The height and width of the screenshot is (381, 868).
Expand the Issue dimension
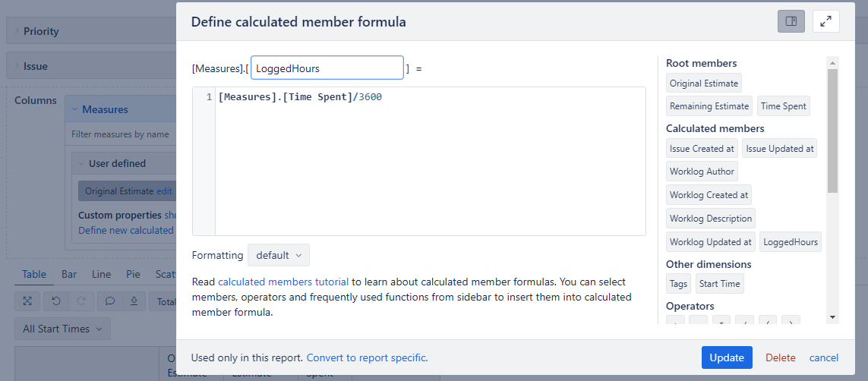tap(36, 66)
